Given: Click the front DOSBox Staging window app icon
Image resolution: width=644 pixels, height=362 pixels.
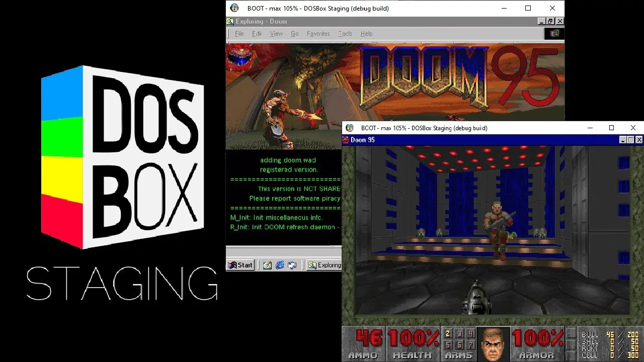Looking at the screenshot, I should coord(350,128).
